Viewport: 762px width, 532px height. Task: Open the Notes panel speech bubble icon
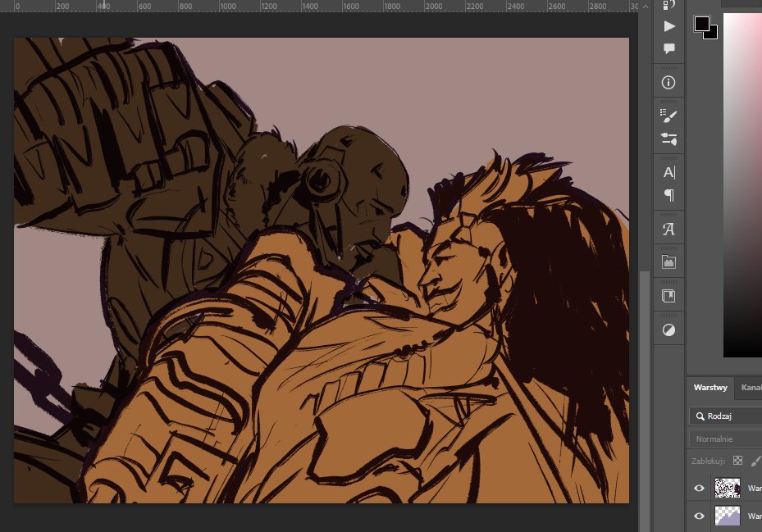click(669, 48)
